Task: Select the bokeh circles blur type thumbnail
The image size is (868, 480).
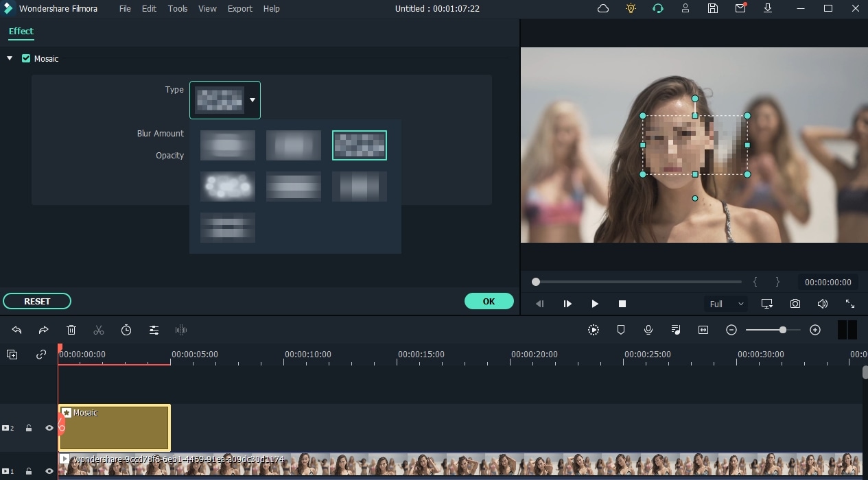Action: pos(228,187)
